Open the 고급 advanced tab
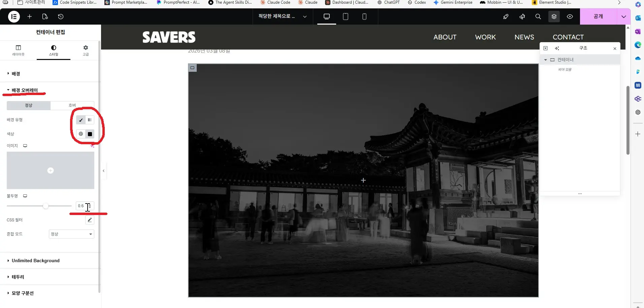644x308 pixels. pos(86,50)
